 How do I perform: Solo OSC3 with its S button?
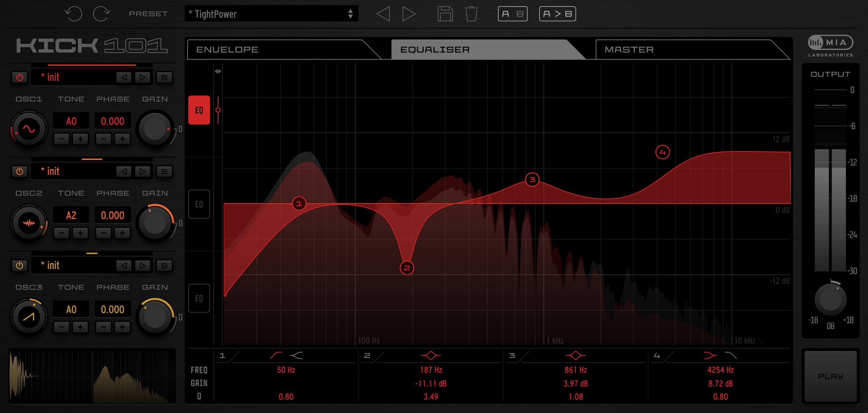point(165,265)
